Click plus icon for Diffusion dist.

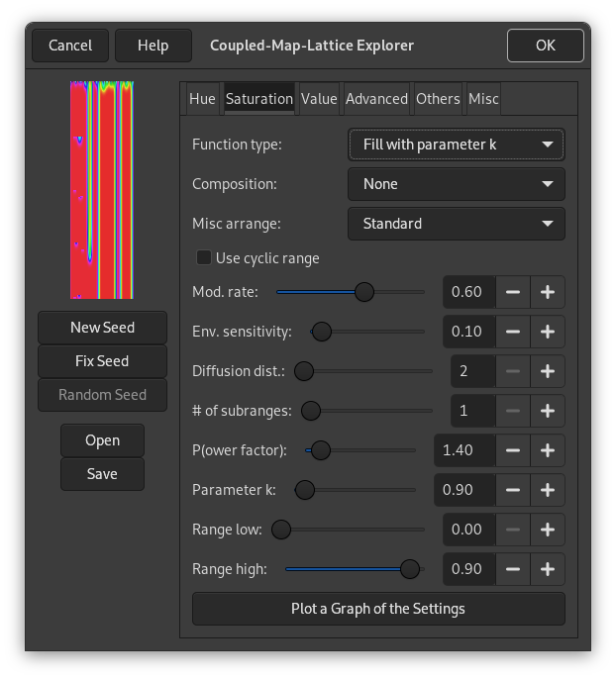[548, 371]
